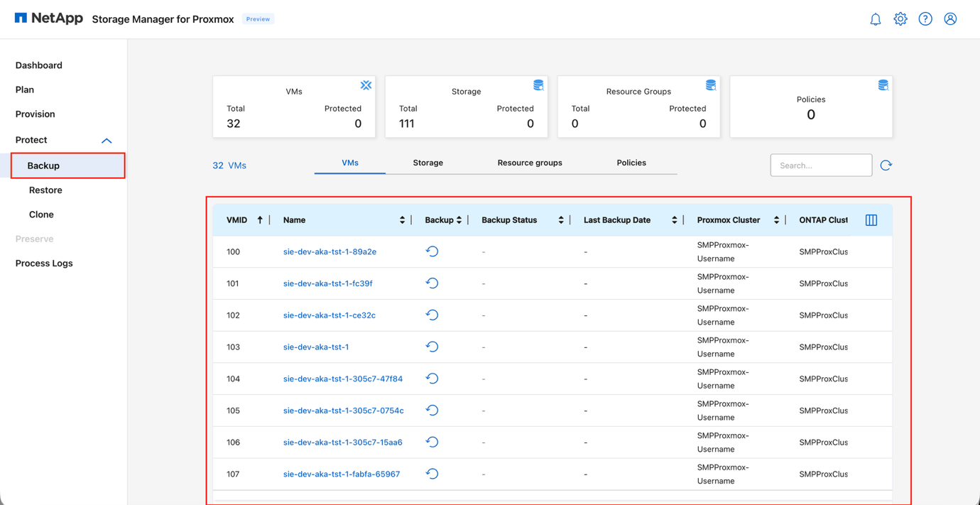This screenshot has width=980, height=505.
Task: Open the table column selector
Action: [871, 219]
